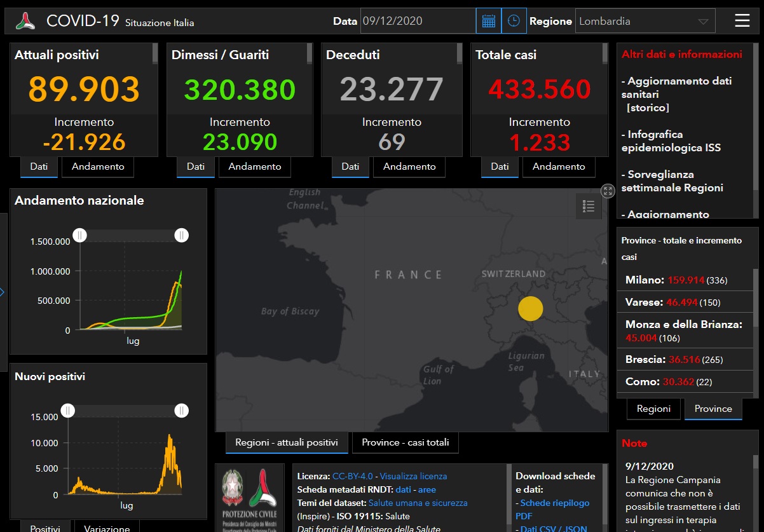764x532 pixels.
Task: Click the yellow Lombardia circle on map
Action: click(x=530, y=308)
